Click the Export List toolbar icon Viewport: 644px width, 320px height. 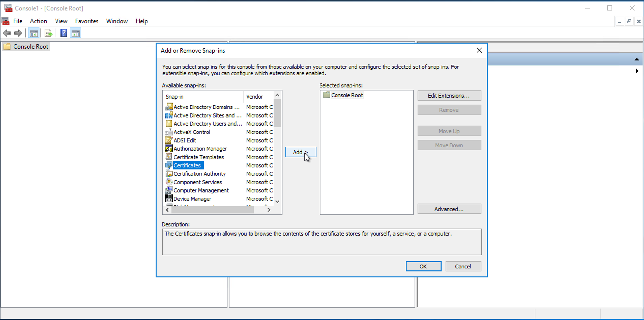pos(48,33)
